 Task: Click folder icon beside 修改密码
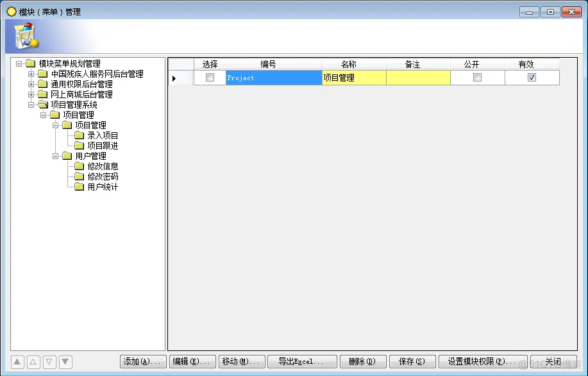click(79, 176)
